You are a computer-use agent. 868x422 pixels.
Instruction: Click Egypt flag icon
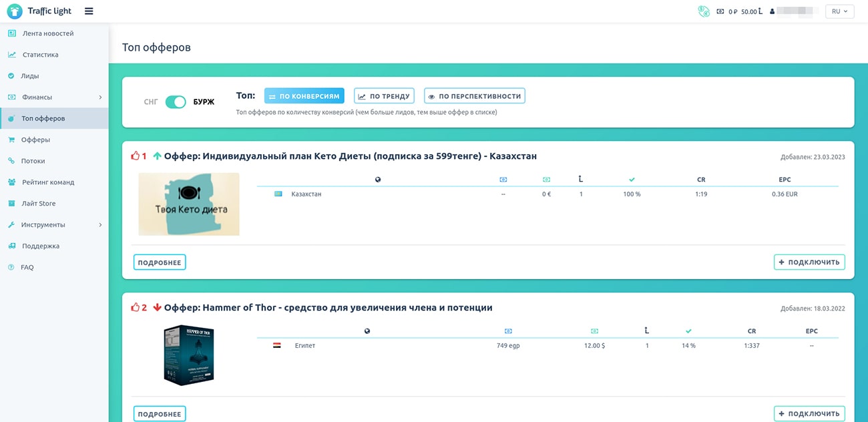pos(277,345)
